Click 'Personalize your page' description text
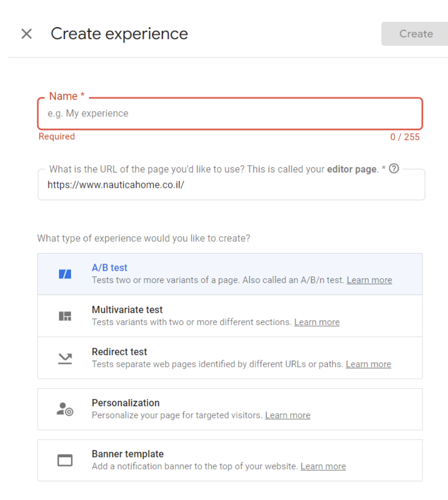 (x=177, y=415)
